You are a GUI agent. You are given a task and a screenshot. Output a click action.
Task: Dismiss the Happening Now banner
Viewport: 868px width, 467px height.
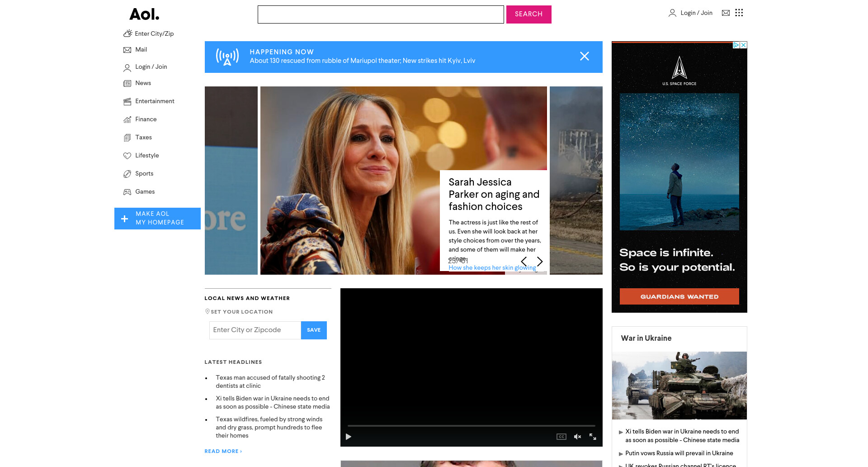click(585, 56)
